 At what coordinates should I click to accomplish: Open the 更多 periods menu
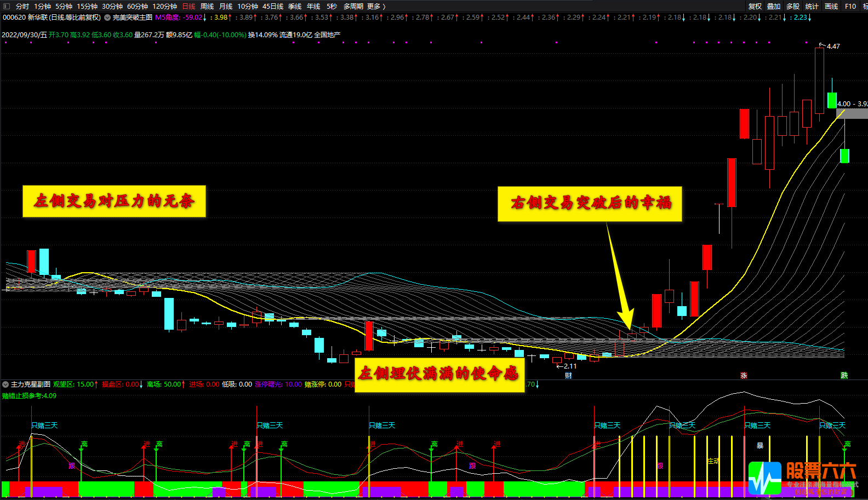point(376,6)
